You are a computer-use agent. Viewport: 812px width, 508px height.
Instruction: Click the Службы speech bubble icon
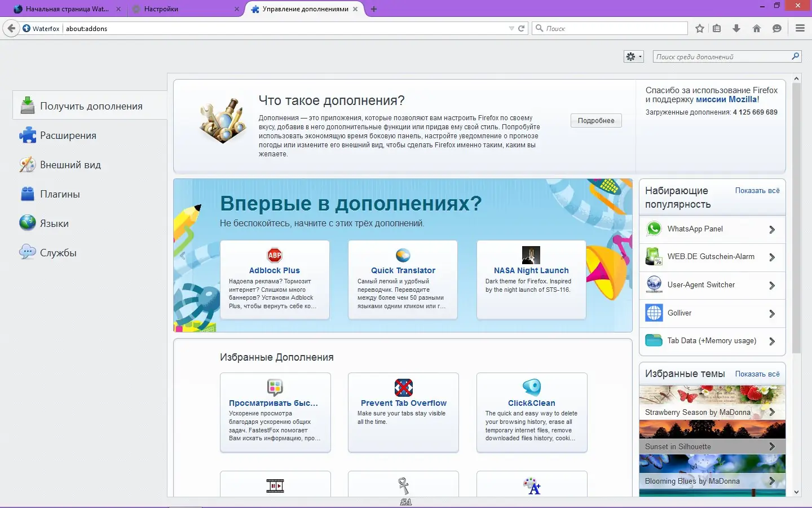point(28,252)
